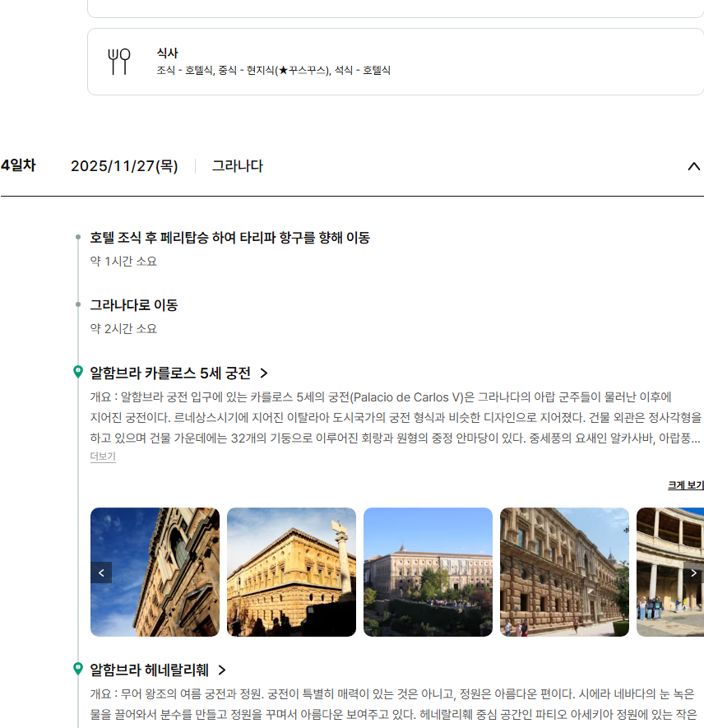Click 그라나다 in the day header
704x728 pixels.
[x=237, y=166]
